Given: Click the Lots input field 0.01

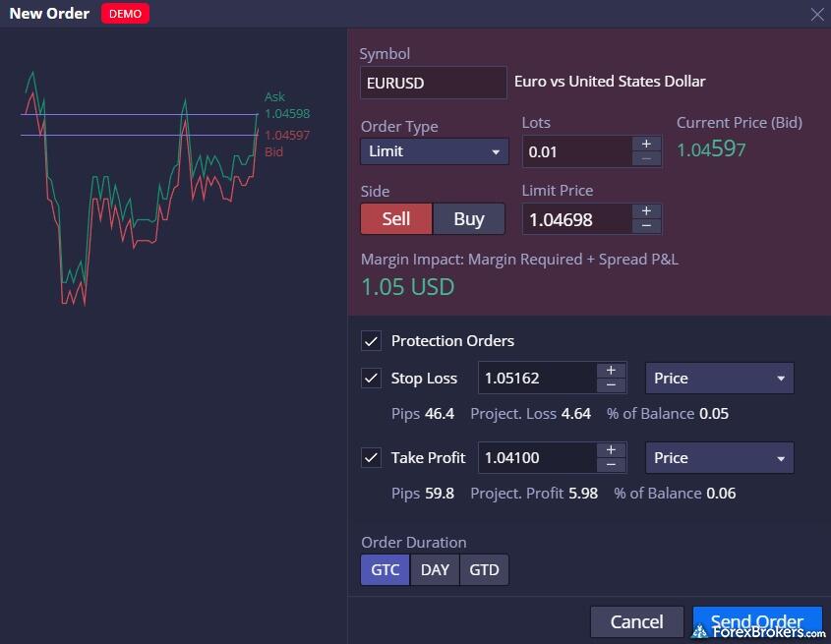Looking at the screenshot, I should (577, 151).
